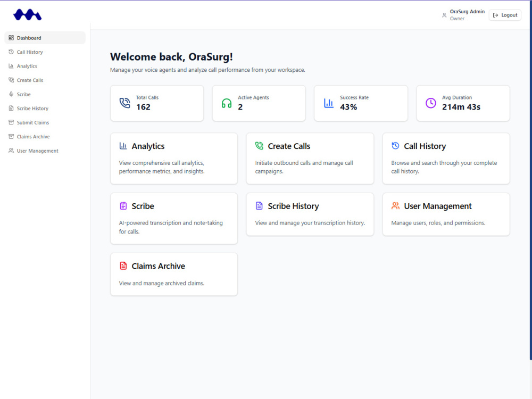Go to Claims Archive in sidebar

click(45, 136)
